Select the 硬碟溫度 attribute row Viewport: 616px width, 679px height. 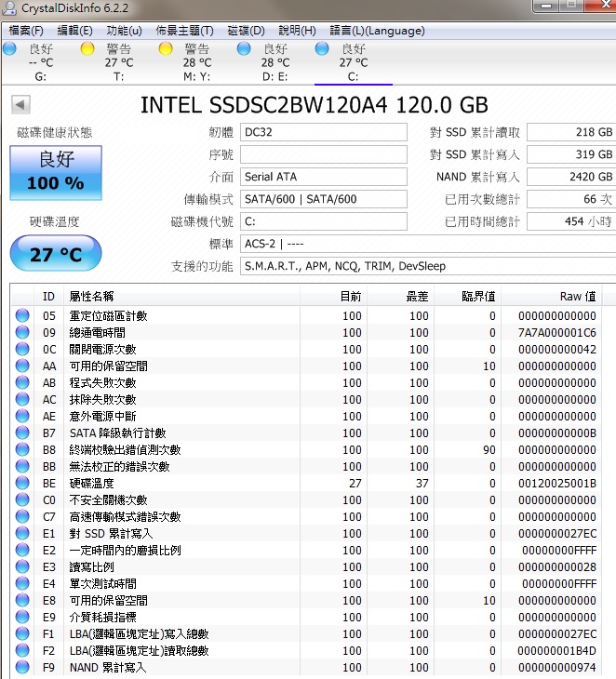pos(306,484)
